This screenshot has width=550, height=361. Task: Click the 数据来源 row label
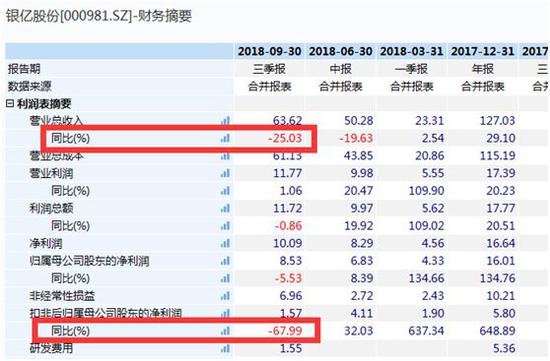point(29,86)
